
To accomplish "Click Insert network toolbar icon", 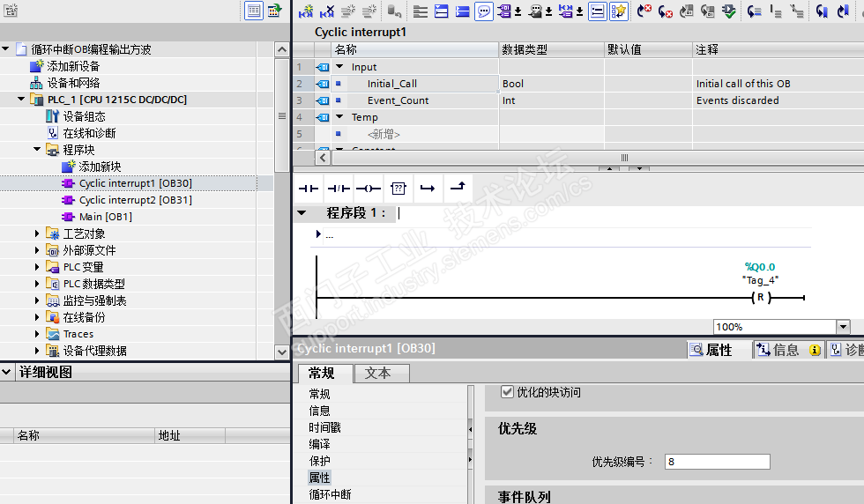I will pyautogui.click(x=306, y=11).
